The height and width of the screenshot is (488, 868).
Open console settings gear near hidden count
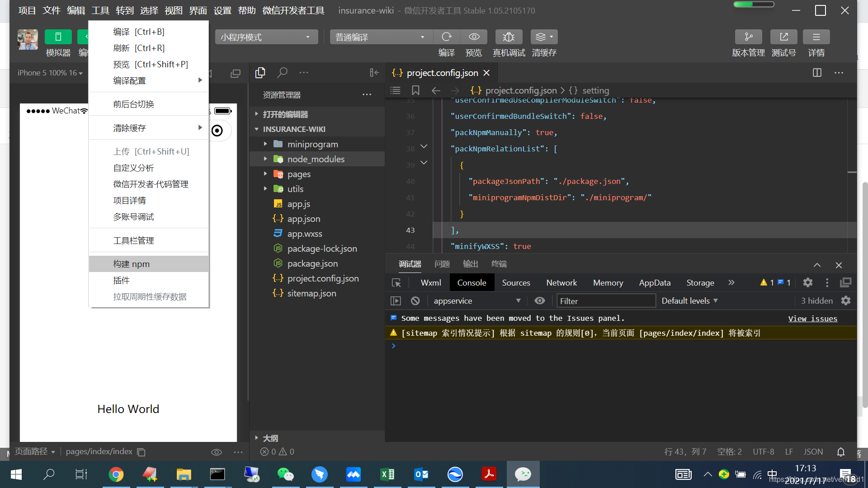click(x=846, y=301)
